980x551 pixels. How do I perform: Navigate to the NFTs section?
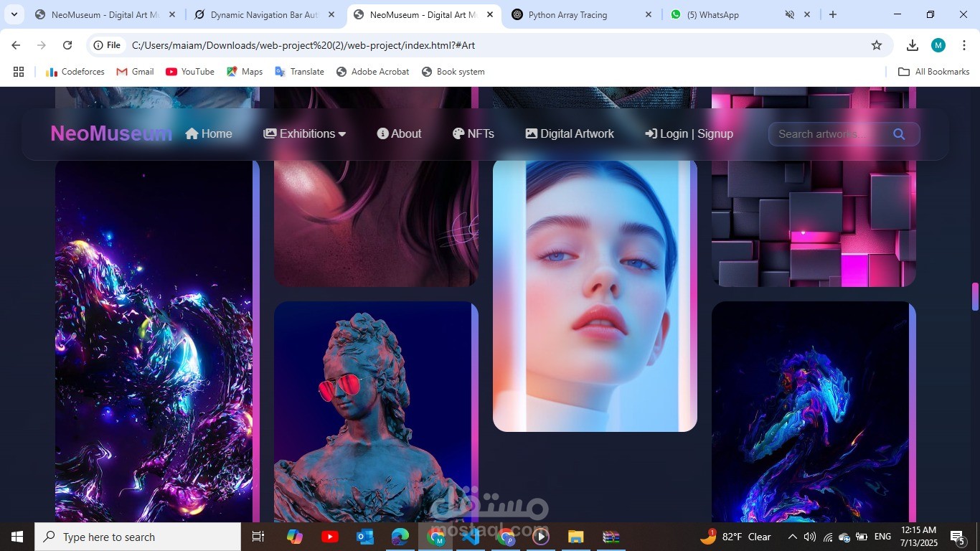click(x=473, y=133)
